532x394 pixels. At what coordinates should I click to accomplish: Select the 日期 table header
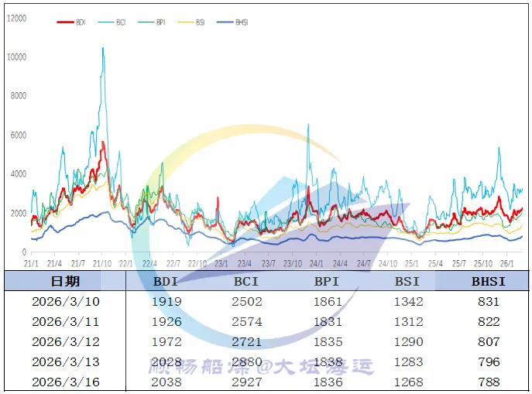click(x=65, y=282)
